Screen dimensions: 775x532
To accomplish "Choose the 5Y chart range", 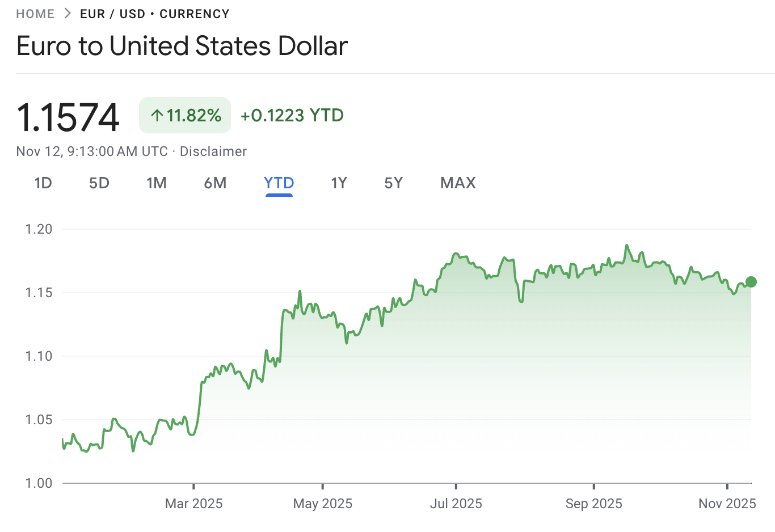I will coord(394,183).
